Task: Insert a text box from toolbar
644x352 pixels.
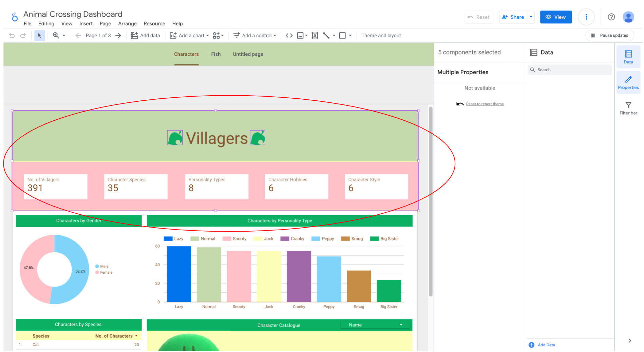Action: [x=315, y=36]
